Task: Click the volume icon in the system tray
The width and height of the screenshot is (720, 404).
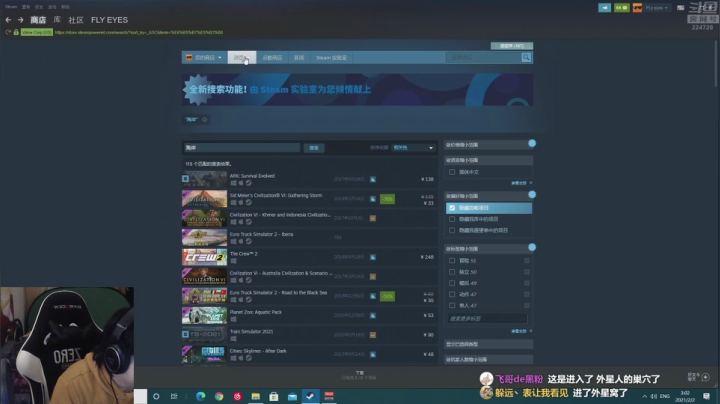Action: [x=653, y=396]
